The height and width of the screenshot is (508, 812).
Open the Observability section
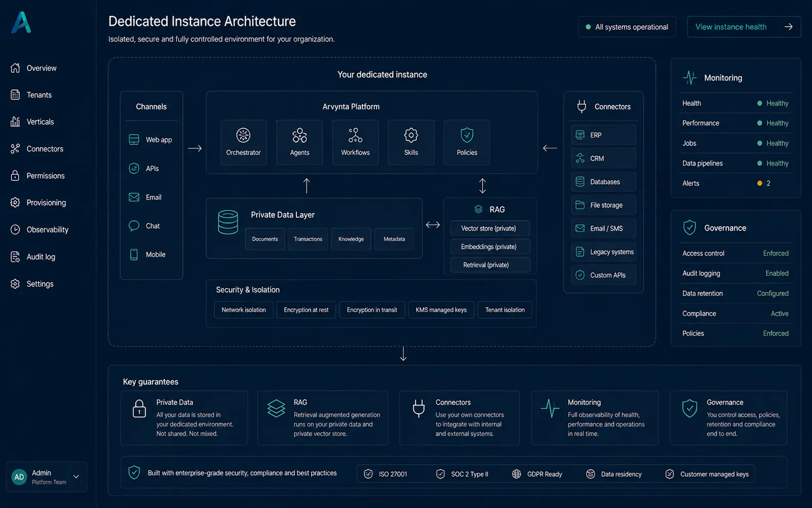click(x=47, y=229)
